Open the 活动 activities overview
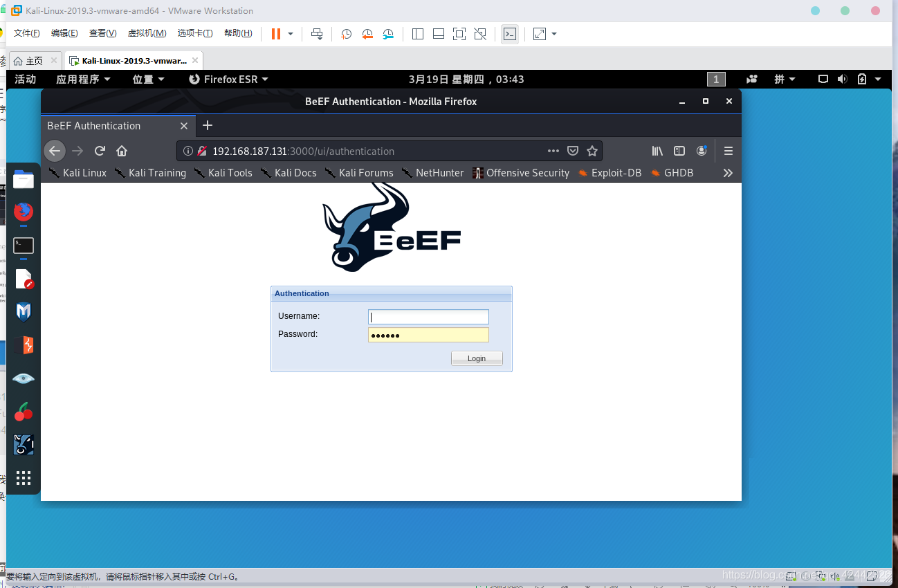 26,79
